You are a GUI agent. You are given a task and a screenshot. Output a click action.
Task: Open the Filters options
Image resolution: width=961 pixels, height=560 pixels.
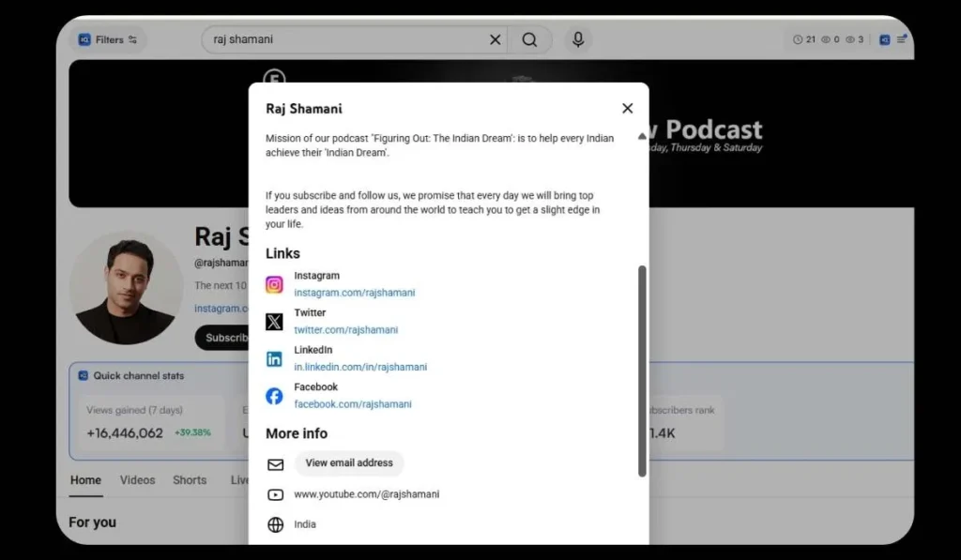tap(109, 39)
